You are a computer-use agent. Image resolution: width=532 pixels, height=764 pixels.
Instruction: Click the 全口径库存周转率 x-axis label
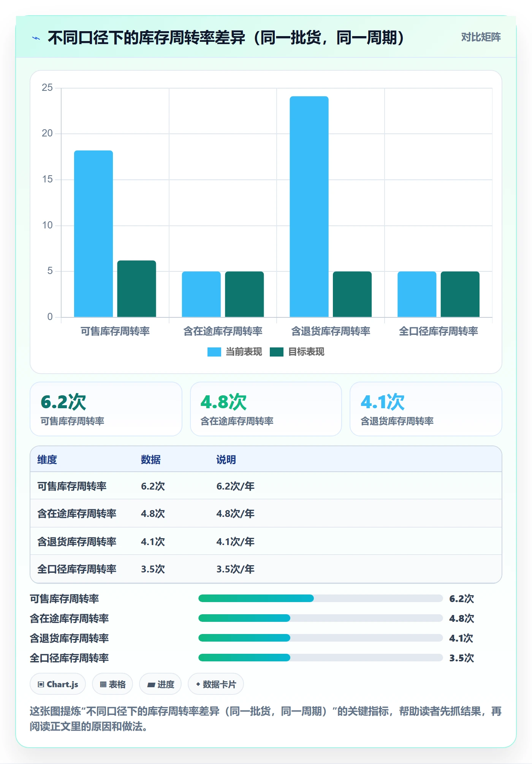[438, 331]
